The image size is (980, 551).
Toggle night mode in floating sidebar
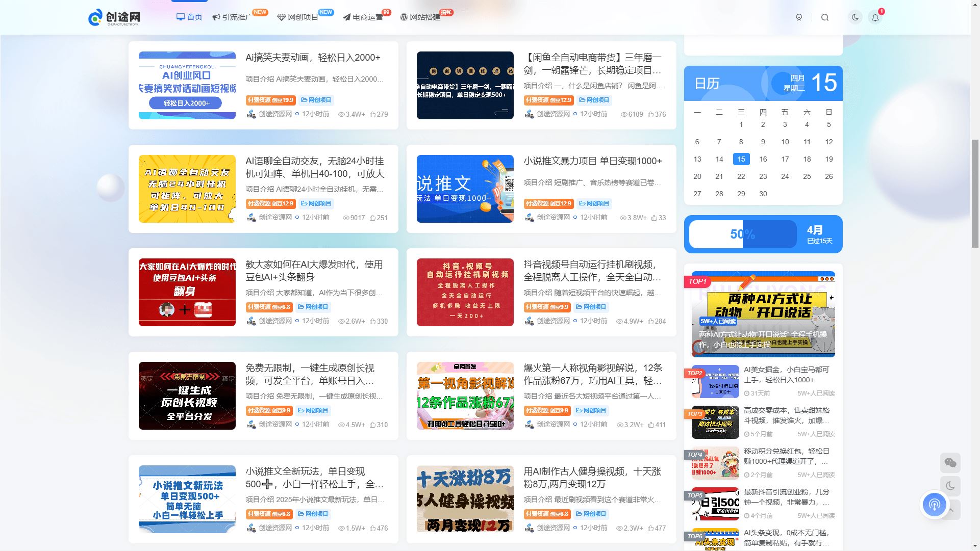(950, 486)
